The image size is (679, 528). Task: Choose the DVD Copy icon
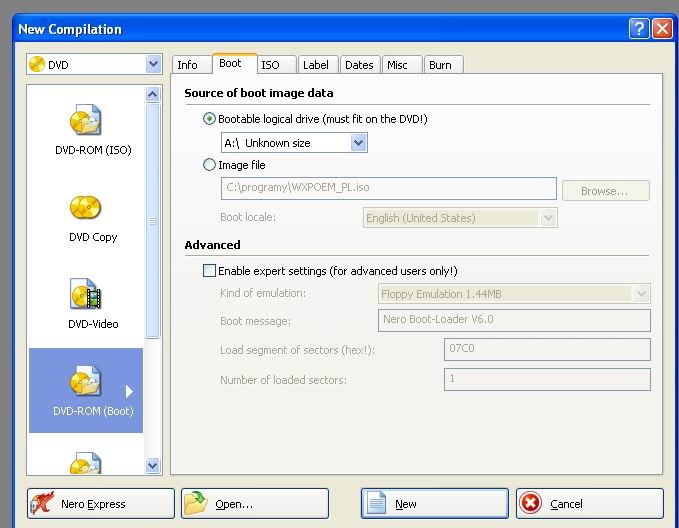coord(85,207)
